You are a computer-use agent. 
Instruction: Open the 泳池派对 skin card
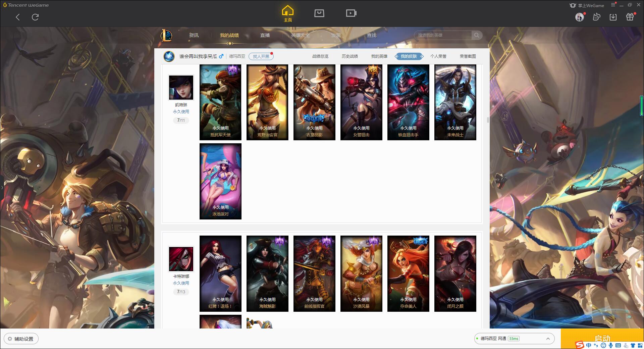pos(220,181)
